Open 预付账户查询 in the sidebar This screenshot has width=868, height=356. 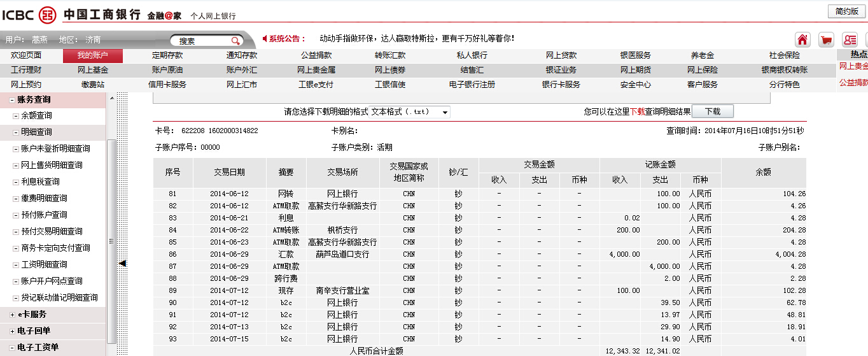pyautogui.click(x=45, y=215)
